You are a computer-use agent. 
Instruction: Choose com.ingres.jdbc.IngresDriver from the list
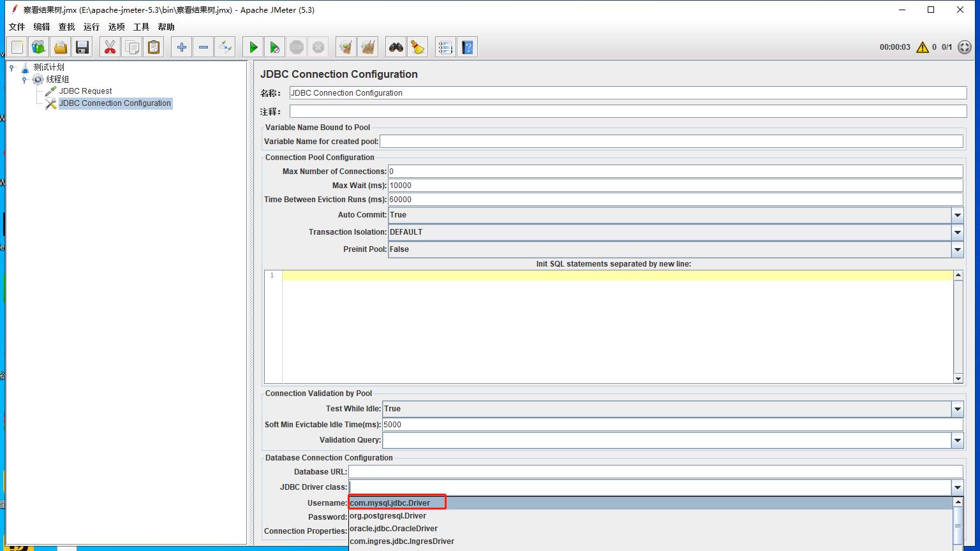coord(651,541)
